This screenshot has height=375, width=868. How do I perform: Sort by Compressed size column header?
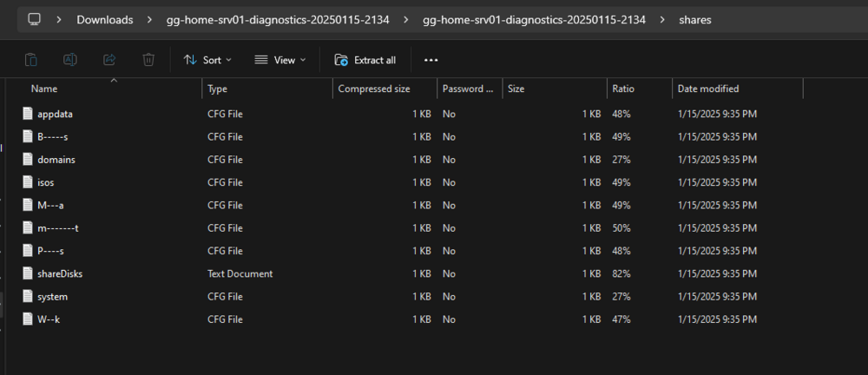pos(374,89)
